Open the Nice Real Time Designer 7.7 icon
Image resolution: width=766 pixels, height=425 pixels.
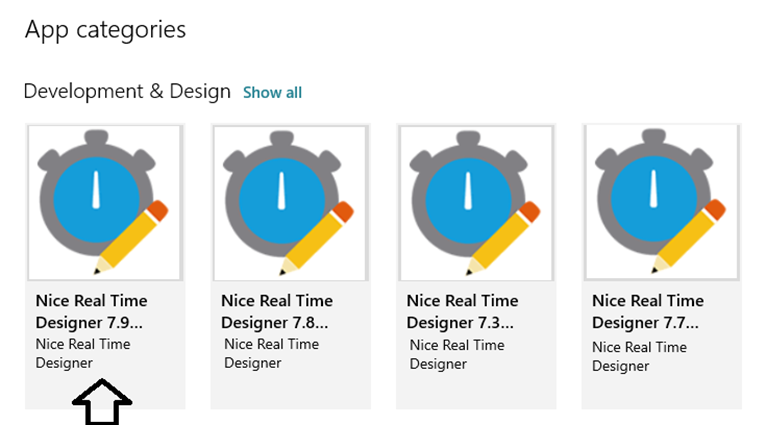[661, 202]
